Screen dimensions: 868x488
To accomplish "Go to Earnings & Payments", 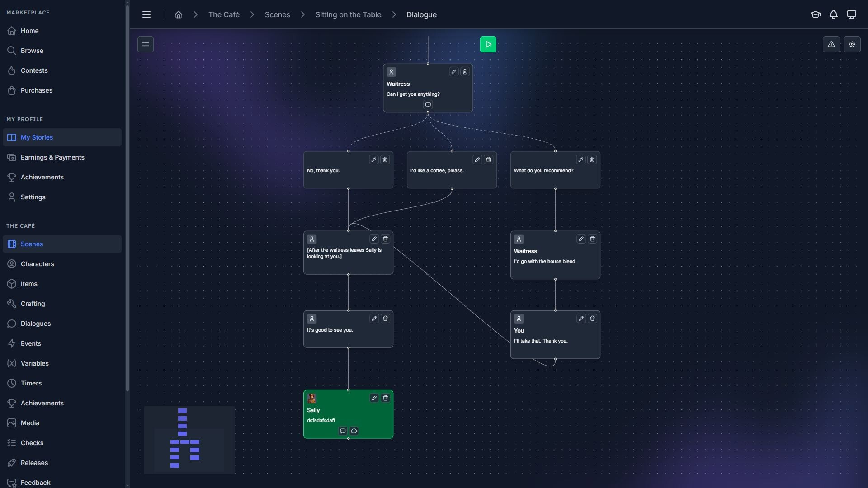I will pyautogui.click(x=52, y=157).
